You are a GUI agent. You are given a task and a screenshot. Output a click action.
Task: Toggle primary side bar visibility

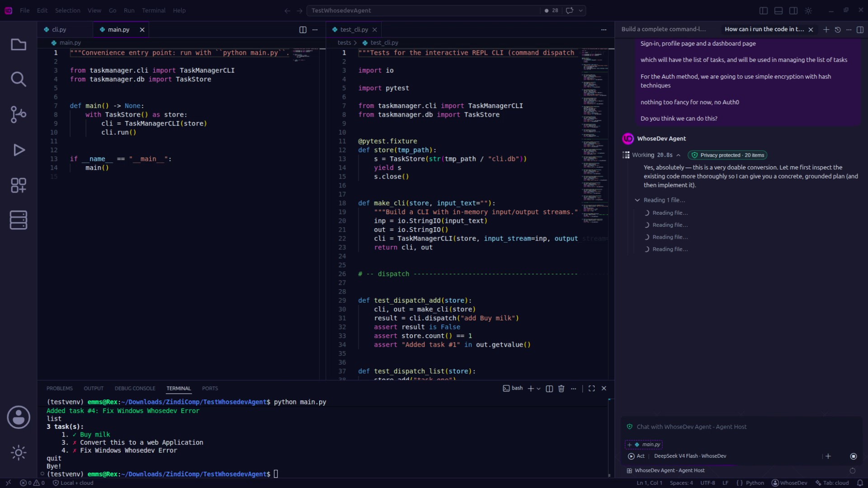(764, 10)
